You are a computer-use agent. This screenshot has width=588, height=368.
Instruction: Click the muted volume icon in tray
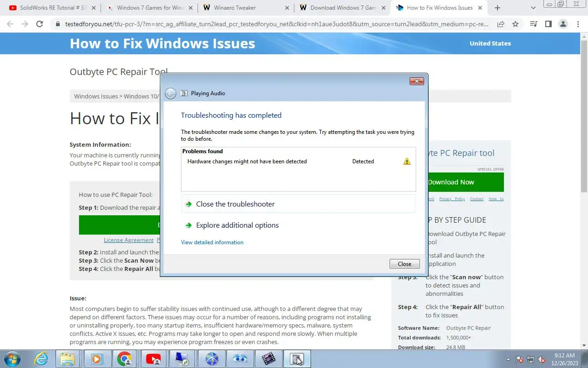pyautogui.click(x=542, y=359)
